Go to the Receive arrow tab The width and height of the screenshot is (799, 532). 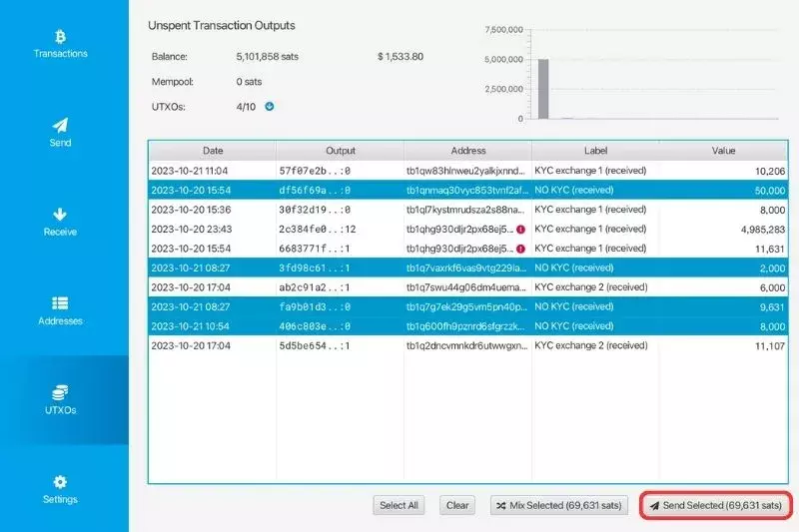click(x=60, y=223)
